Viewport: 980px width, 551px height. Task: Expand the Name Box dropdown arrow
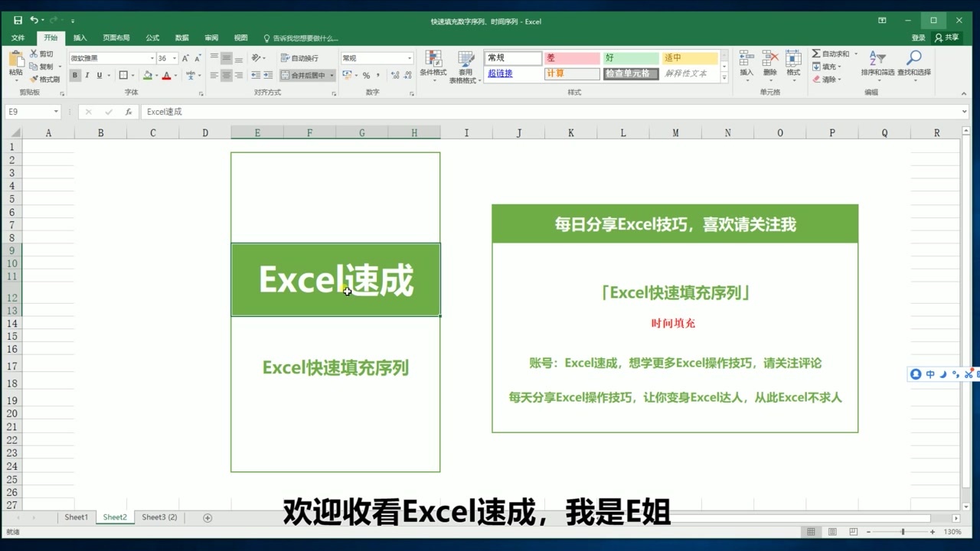pyautogui.click(x=56, y=112)
